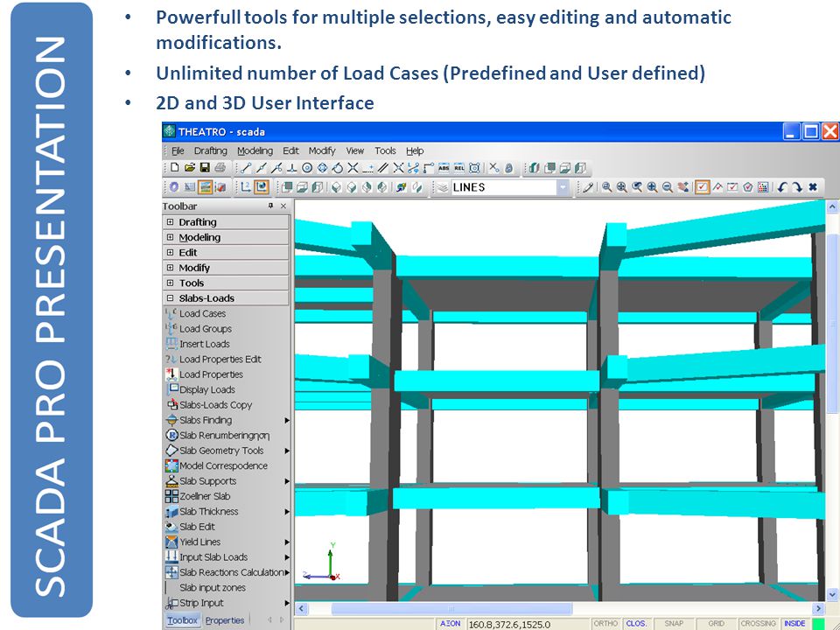Close the Toolbar panel
Viewport: 840px width, 630px height.
pyautogui.click(x=283, y=206)
